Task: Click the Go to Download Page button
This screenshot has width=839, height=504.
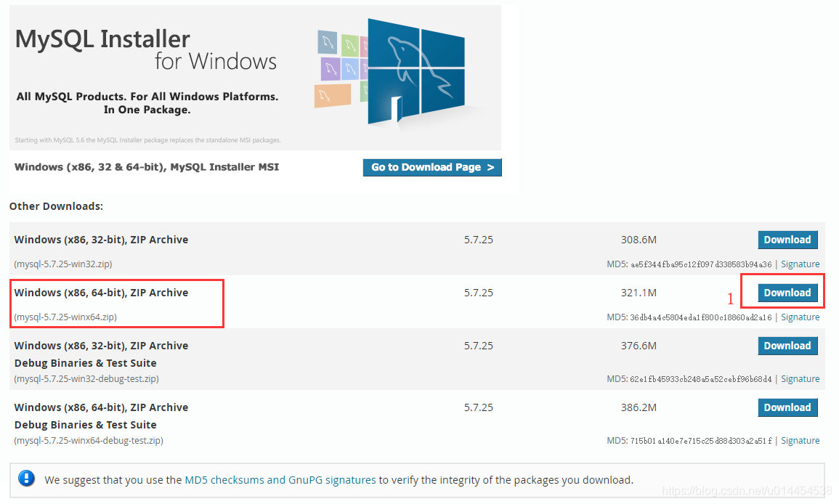Action: pyautogui.click(x=431, y=168)
